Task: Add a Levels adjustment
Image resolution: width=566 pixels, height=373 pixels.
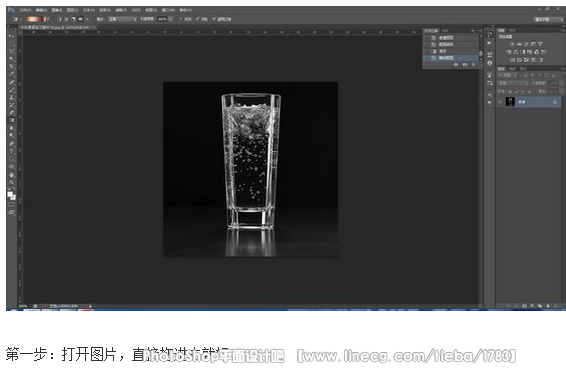Action: [x=519, y=44]
